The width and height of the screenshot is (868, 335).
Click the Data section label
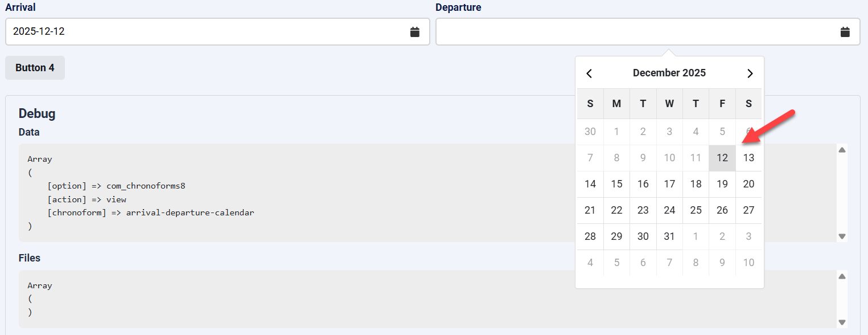pos(29,132)
